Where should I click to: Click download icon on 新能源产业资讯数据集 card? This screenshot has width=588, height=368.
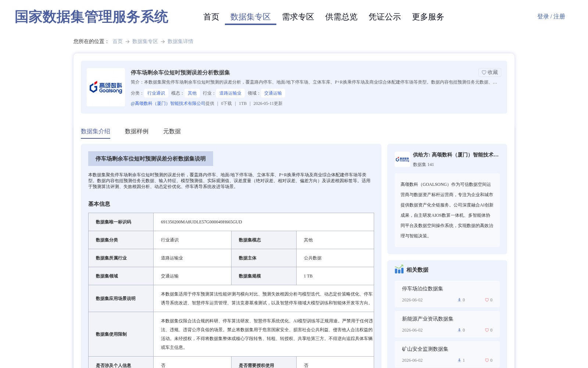click(x=459, y=330)
